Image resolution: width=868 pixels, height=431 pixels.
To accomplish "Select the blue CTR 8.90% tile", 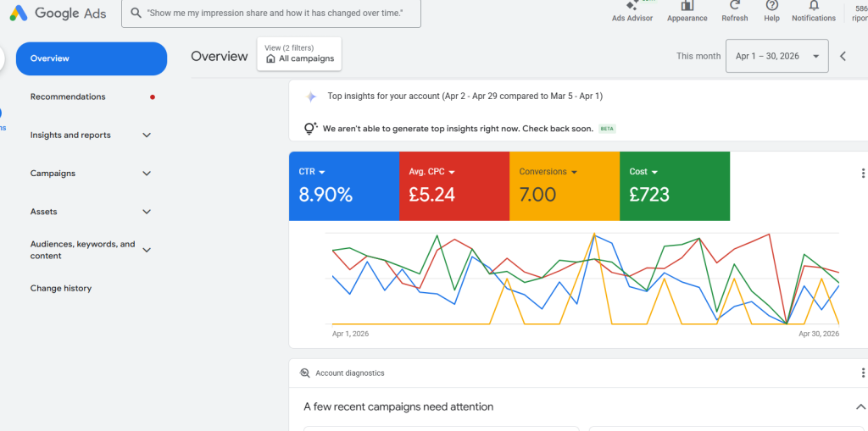I will pyautogui.click(x=344, y=186).
